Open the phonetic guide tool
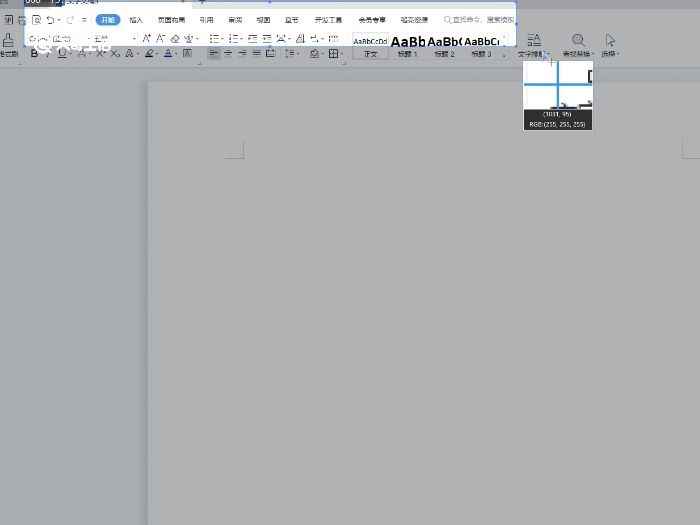This screenshot has height=525, width=700. pyautogui.click(x=189, y=39)
